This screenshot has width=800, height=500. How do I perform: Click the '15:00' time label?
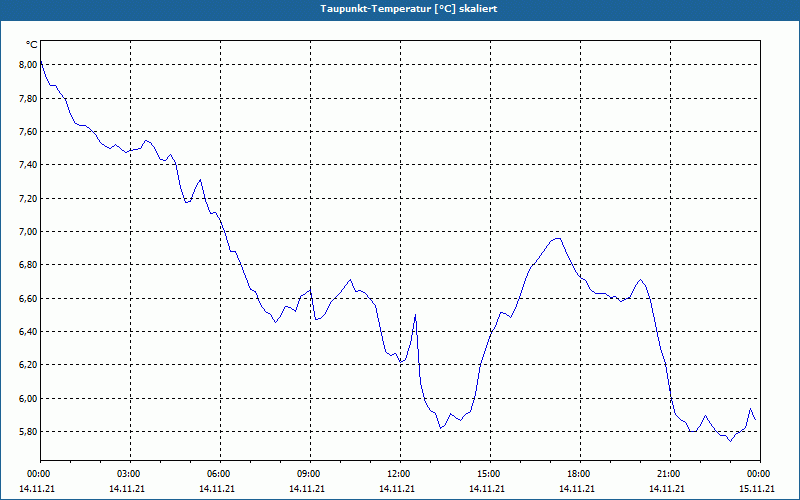coord(490,474)
